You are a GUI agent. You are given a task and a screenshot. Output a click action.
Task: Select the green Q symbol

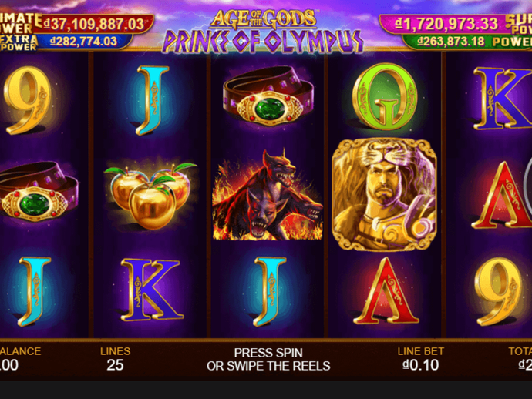[x=385, y=96]
